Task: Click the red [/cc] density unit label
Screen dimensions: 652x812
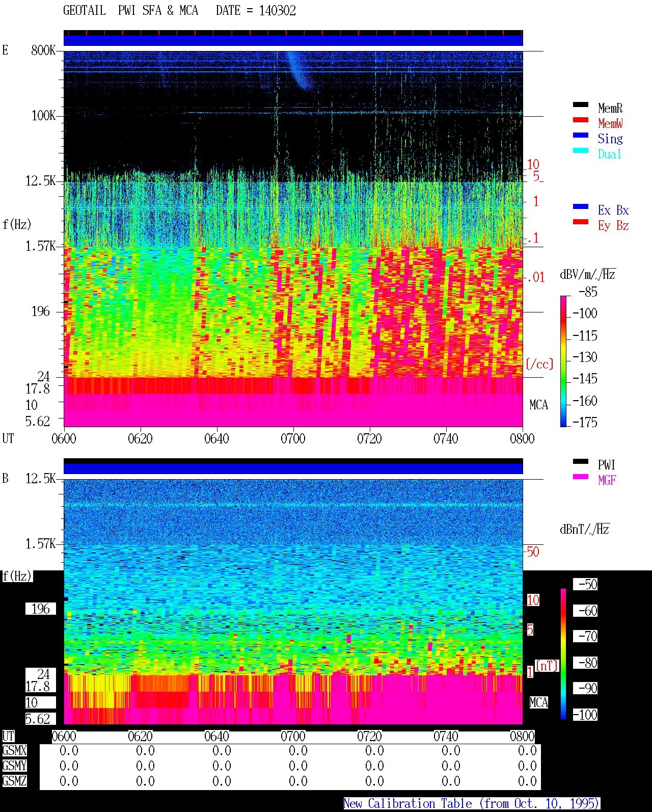Action: pyautogui.click(x=539, y=364)
